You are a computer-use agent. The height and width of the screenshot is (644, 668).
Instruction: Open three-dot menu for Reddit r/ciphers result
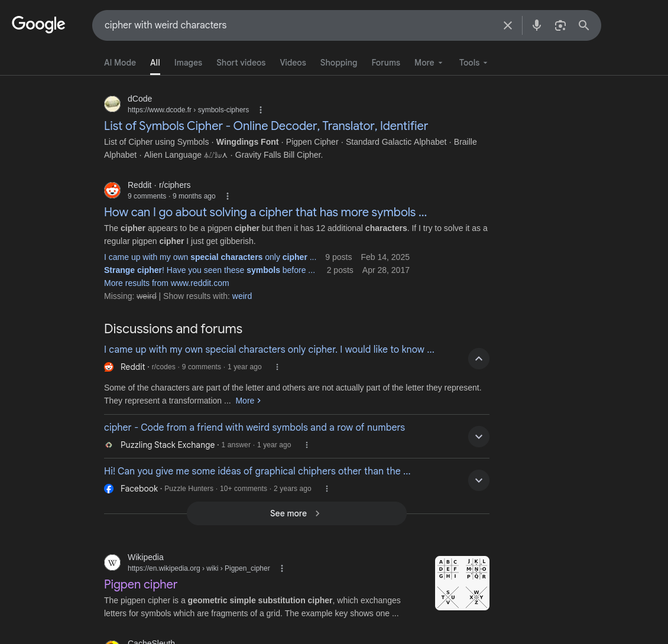228,196
